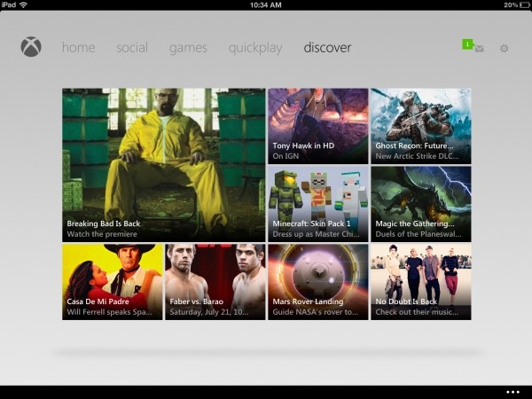Tap the iPad label in status bar

tap(9, 4)
